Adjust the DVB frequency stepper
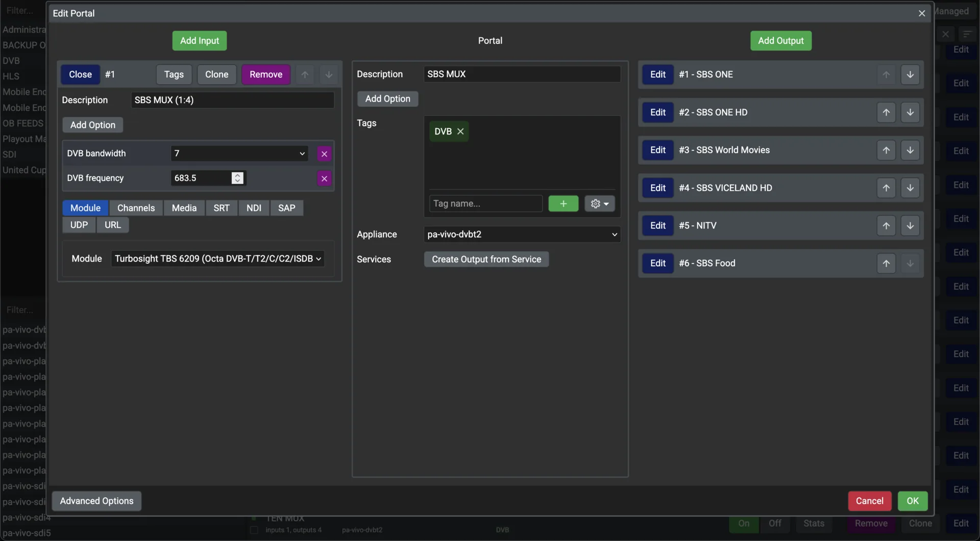Viewport: 980px width, 541px height. click(x=237, y=178)
